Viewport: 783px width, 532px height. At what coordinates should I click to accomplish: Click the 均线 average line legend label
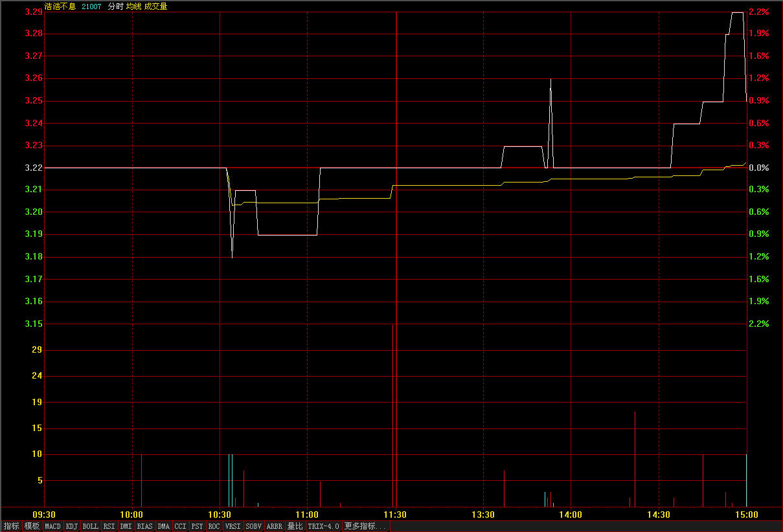point(133,6)
